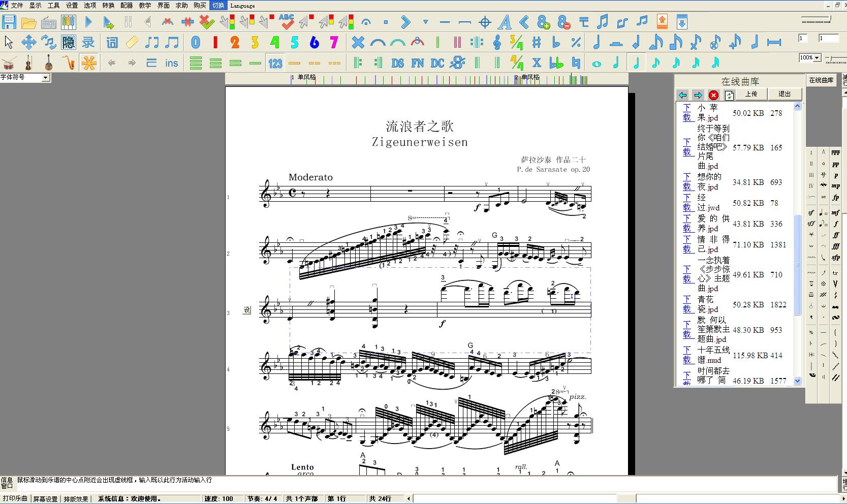
Task: Open the 打印乐曲 tab
Action: [15, 498]
